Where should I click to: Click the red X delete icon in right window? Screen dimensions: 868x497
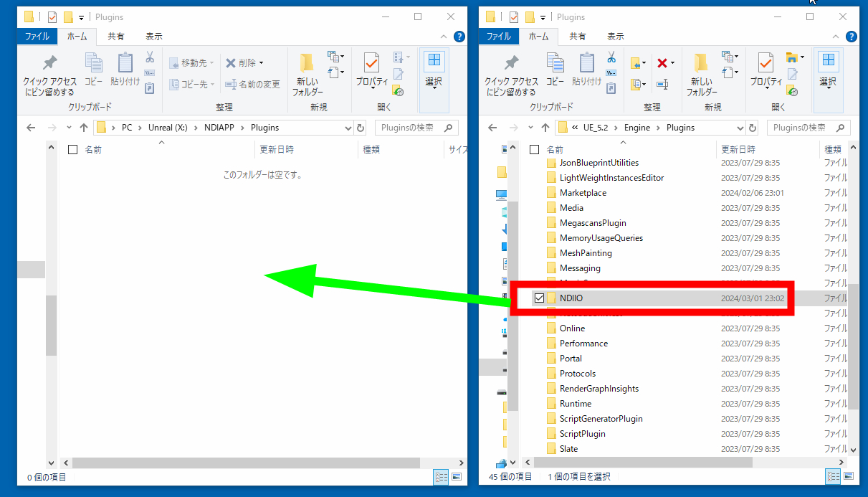(x=662, y=63)
